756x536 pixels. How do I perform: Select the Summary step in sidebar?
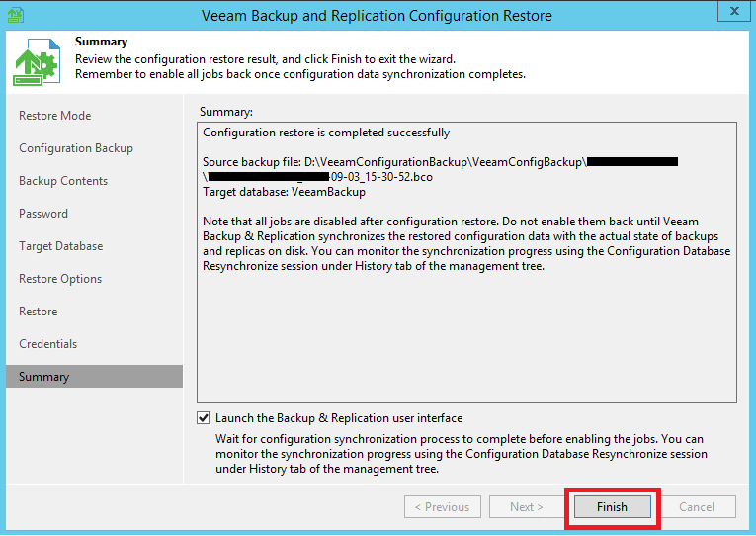[95, 377]
